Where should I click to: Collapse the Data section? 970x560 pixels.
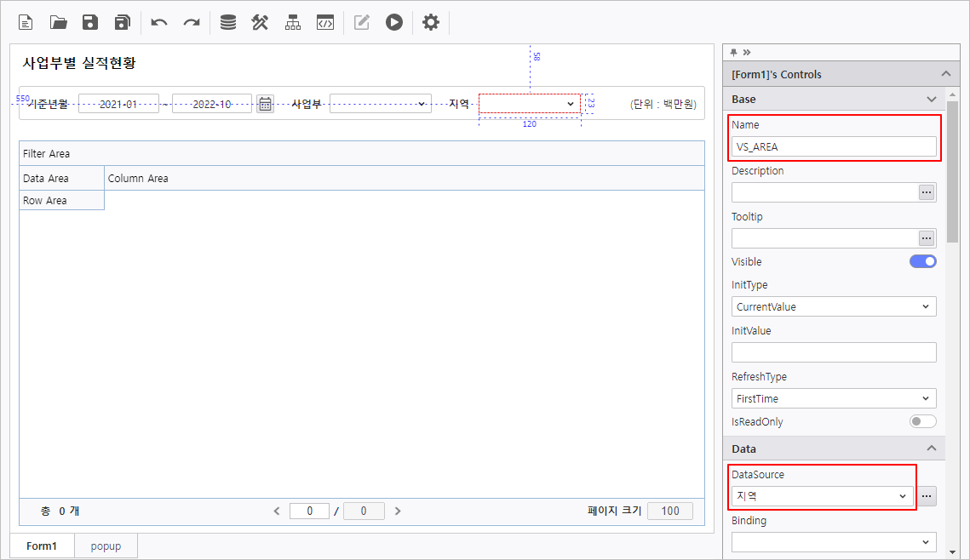pos(931,449)
